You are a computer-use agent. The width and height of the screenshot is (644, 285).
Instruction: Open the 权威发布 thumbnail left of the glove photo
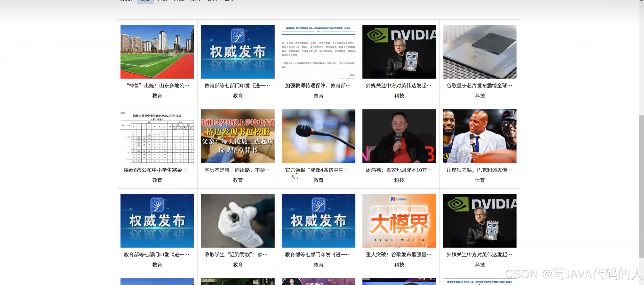coord(157,221)
